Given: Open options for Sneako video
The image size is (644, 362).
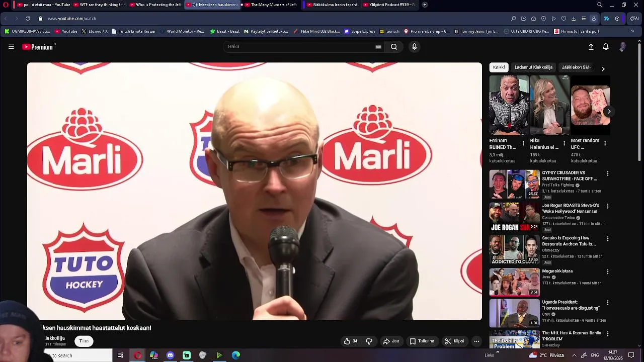Looking at the screenshot, I should tap(607, 239).
